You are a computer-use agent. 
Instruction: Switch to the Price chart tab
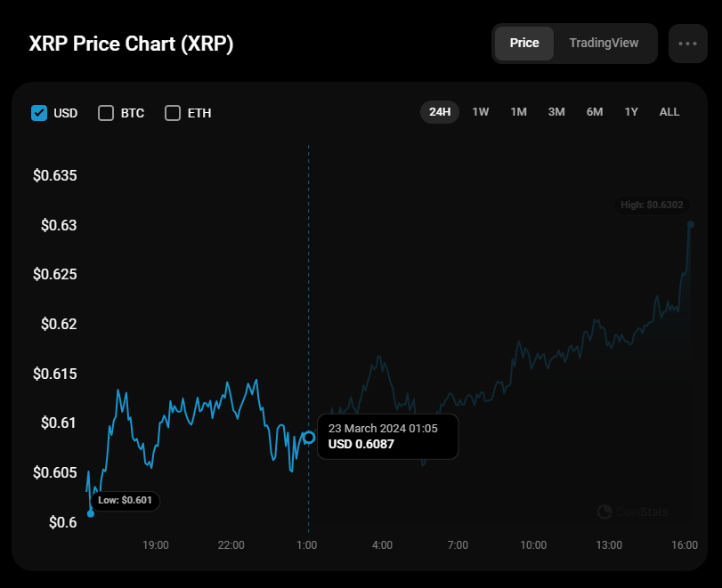(x=524, y=44)
